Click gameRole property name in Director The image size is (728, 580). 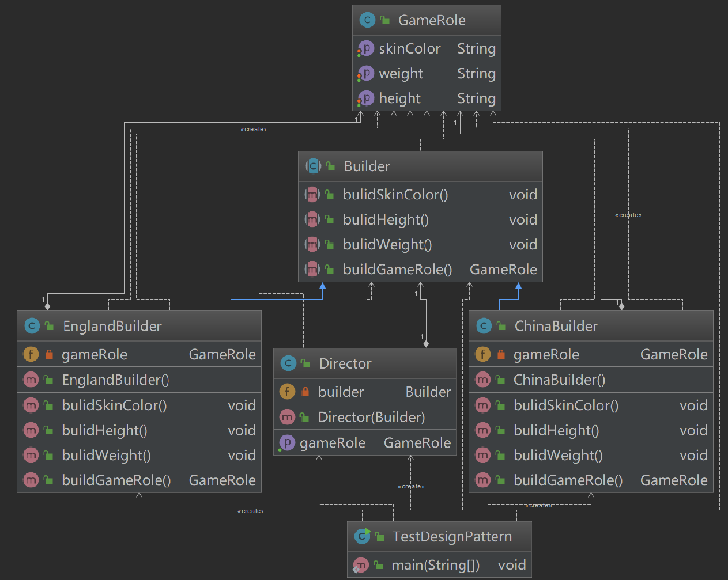point(333,442)
